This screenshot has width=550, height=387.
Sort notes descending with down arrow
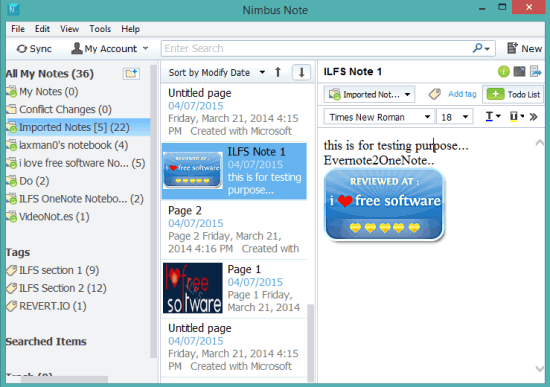[x=301, y=73]
